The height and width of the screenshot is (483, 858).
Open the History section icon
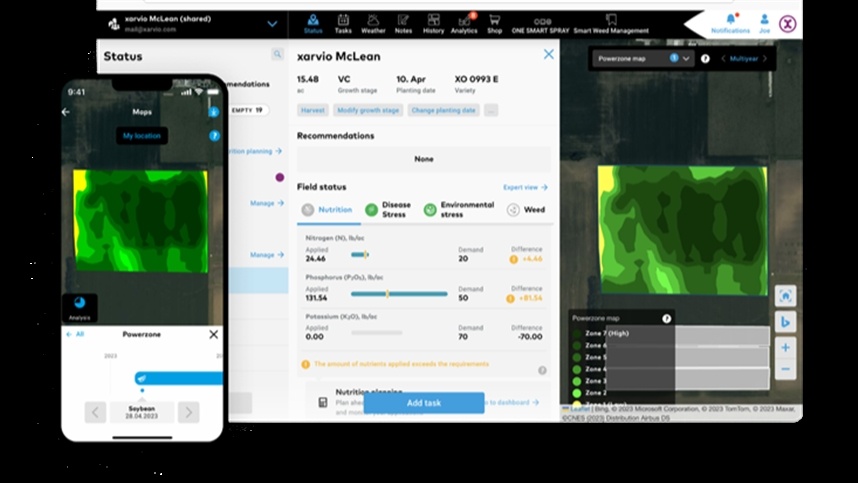click(x=433, y=23)
